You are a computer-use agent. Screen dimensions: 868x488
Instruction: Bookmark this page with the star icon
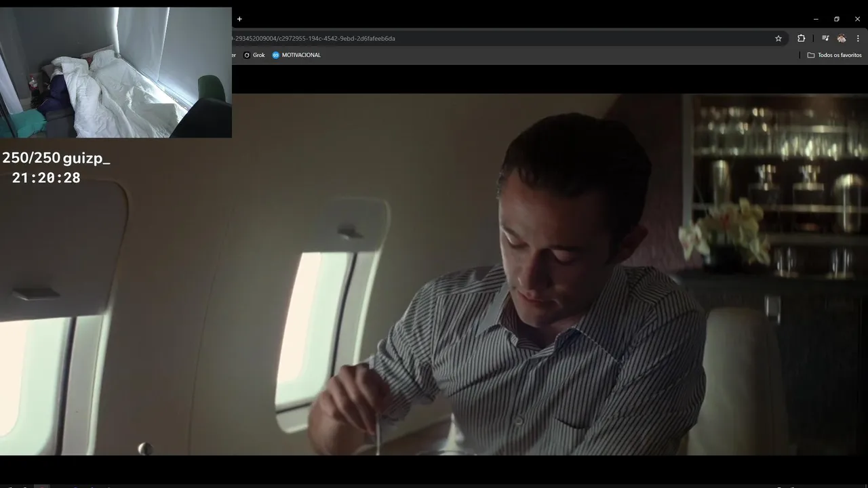point(778,39)
